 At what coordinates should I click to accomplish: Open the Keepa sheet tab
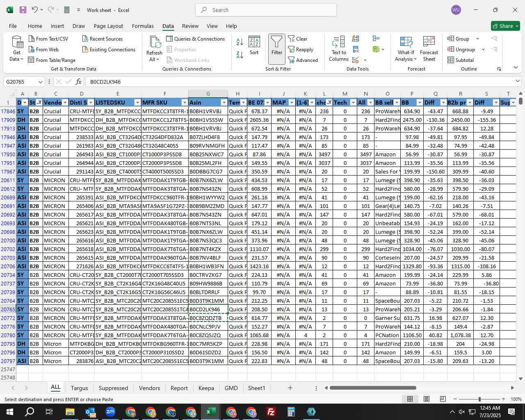click(206, 388)
